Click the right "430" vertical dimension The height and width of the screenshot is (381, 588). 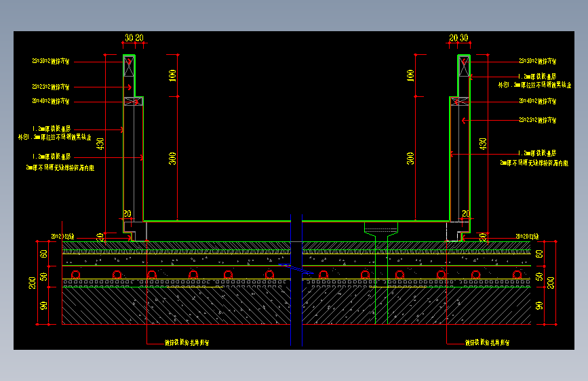pos(483,144)
